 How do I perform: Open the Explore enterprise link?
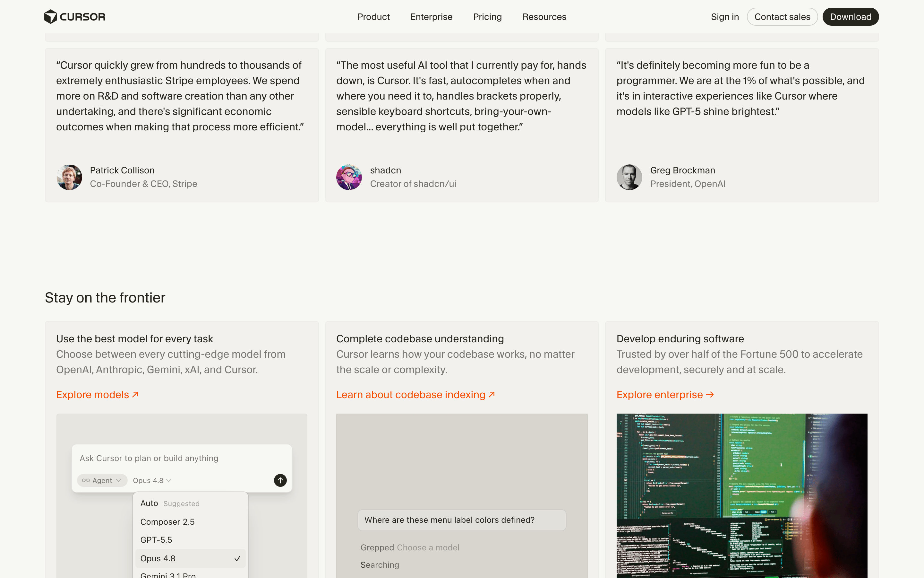(x=665, y=395)
